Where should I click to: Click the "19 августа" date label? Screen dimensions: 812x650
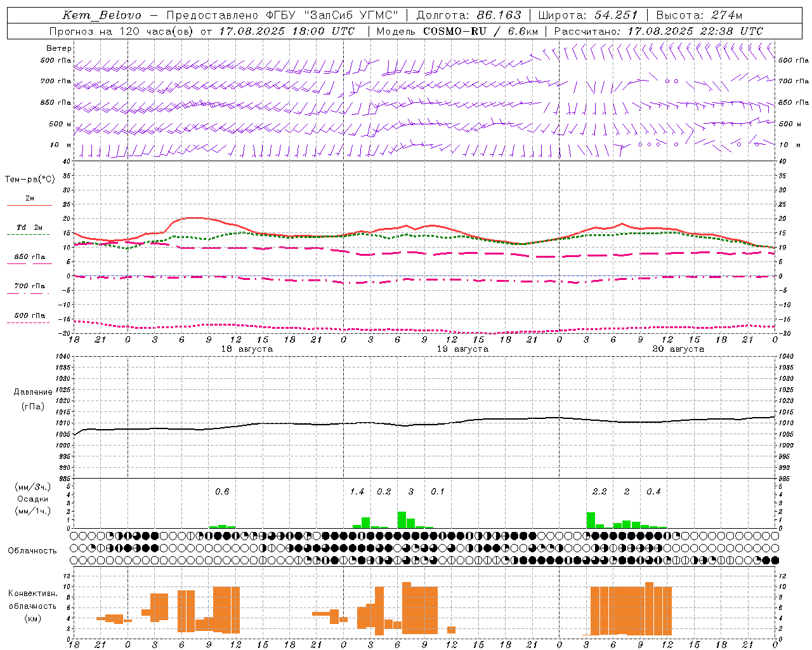pos(462,349)
